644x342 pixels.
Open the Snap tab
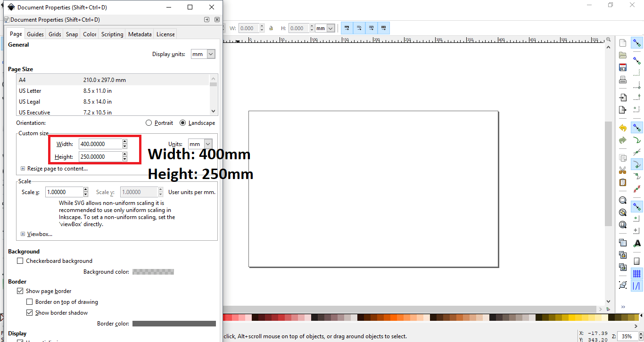coord(72,34)
